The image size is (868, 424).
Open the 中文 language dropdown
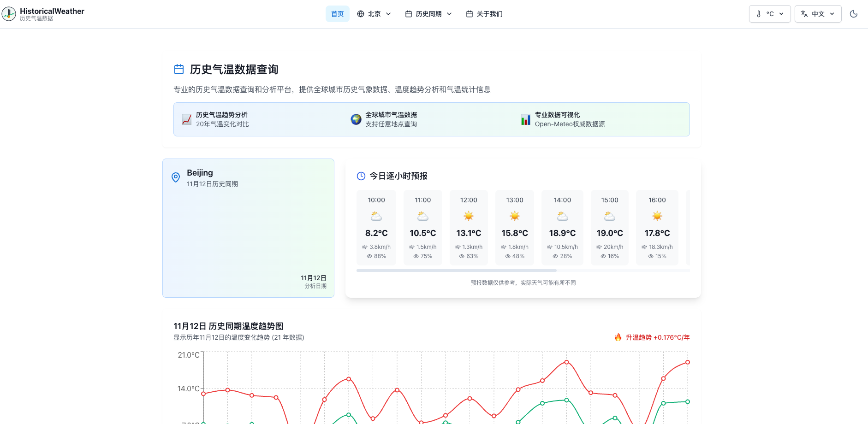point(818,13)
